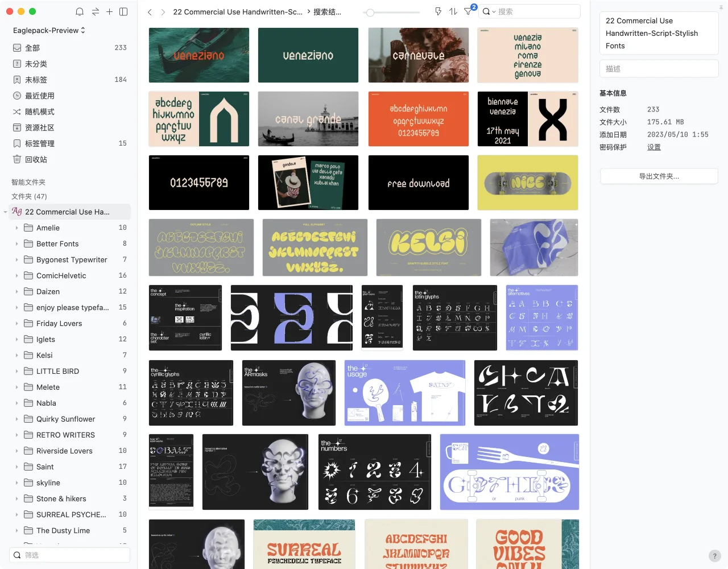Viewport: 728px width, 569px height.
Task: Open the sort order icon
Action: pos(453,11)
